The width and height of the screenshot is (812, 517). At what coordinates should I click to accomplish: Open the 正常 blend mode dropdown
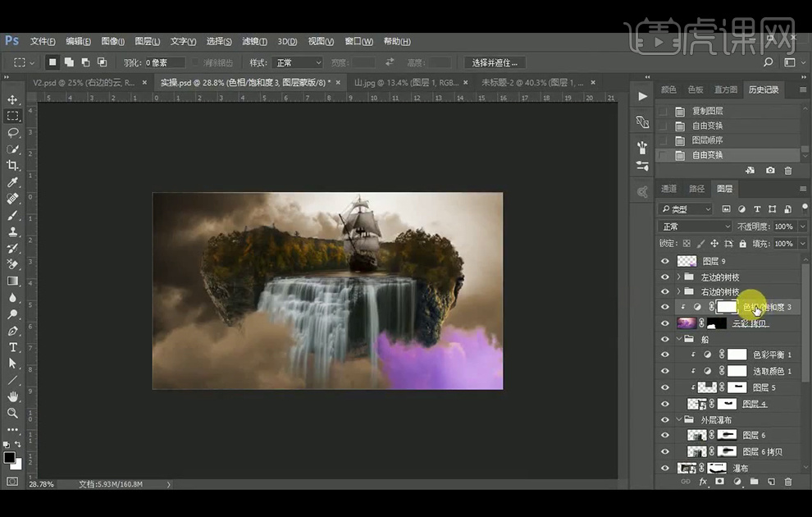pos(696,226)
